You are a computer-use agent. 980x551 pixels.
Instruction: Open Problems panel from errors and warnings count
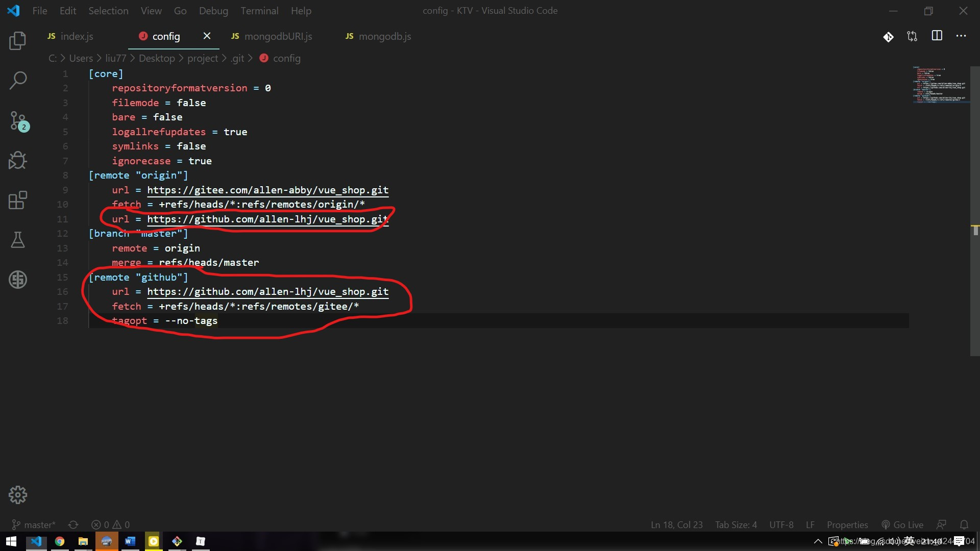click(x=110, y=524)
